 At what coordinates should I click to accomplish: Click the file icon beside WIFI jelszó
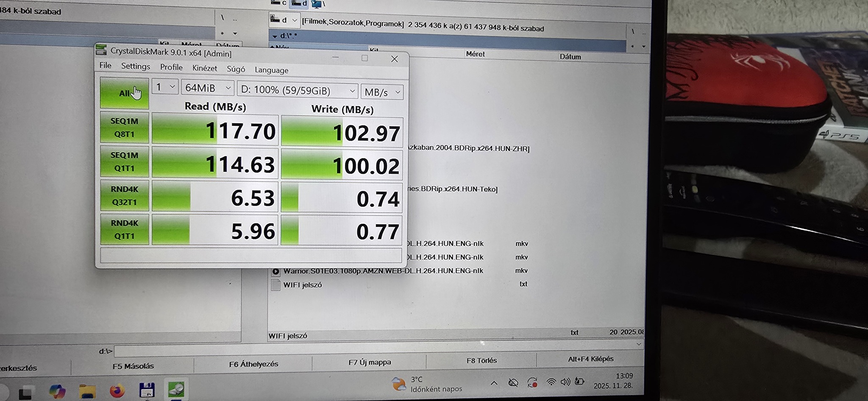point(275,285)
